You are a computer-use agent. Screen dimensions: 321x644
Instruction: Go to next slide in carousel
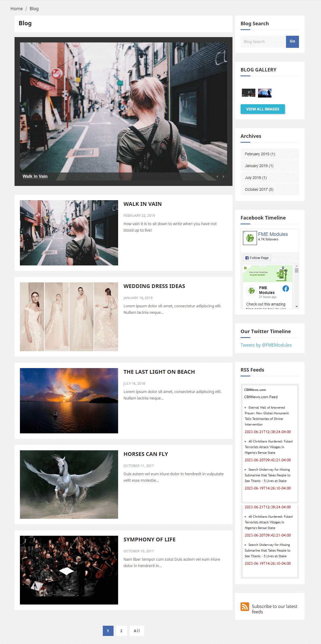click(x=223, y=177)
